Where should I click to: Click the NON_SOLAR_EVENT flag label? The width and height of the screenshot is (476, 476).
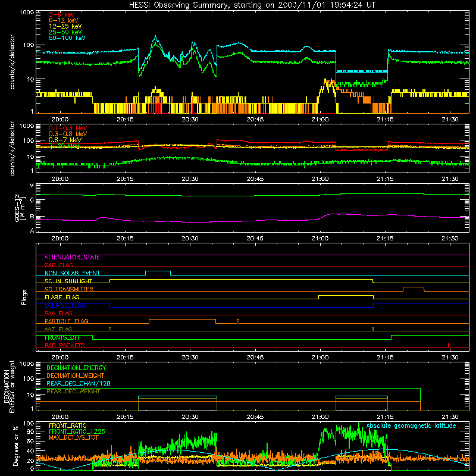[72, 273]
